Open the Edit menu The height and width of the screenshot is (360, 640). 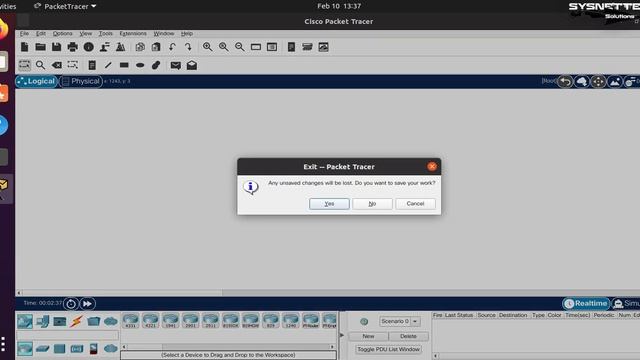coord(41,33)
